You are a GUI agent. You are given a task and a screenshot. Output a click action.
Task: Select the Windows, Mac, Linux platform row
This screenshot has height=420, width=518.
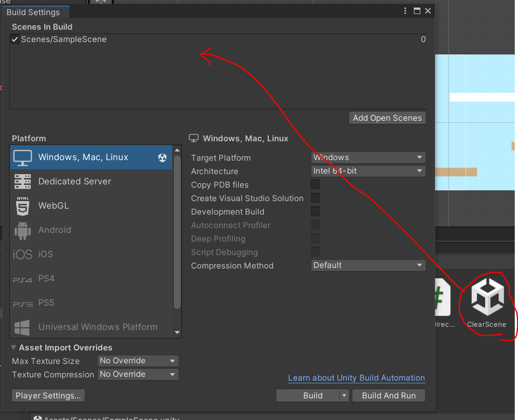[x=91, y=157]
